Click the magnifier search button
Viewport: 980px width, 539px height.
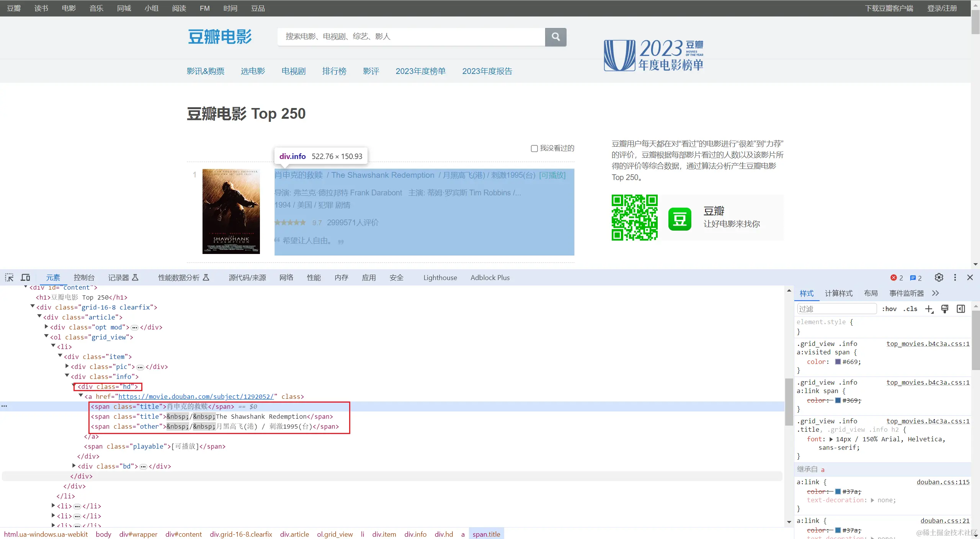click(x=555, y=37)
